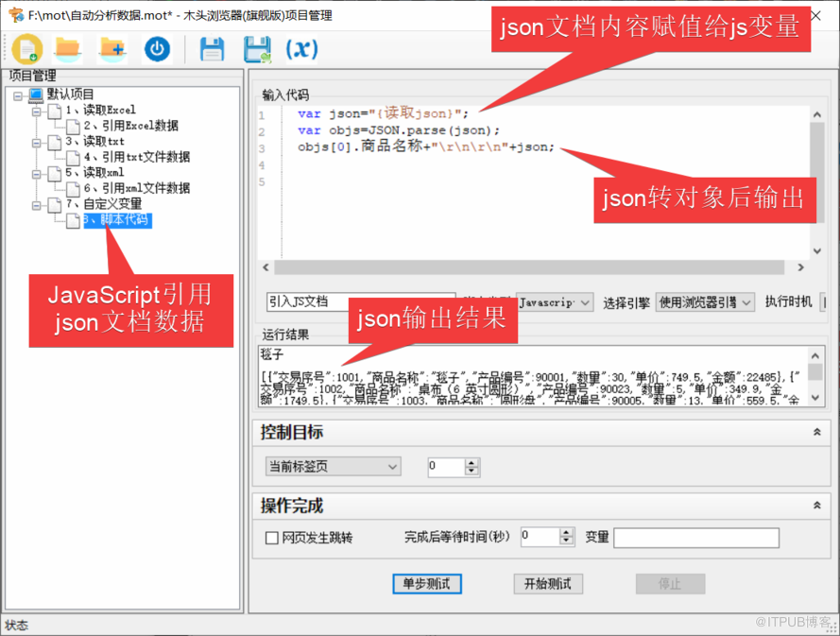Click the blue power button icon

pyautogui.click(x=157, y=49)
